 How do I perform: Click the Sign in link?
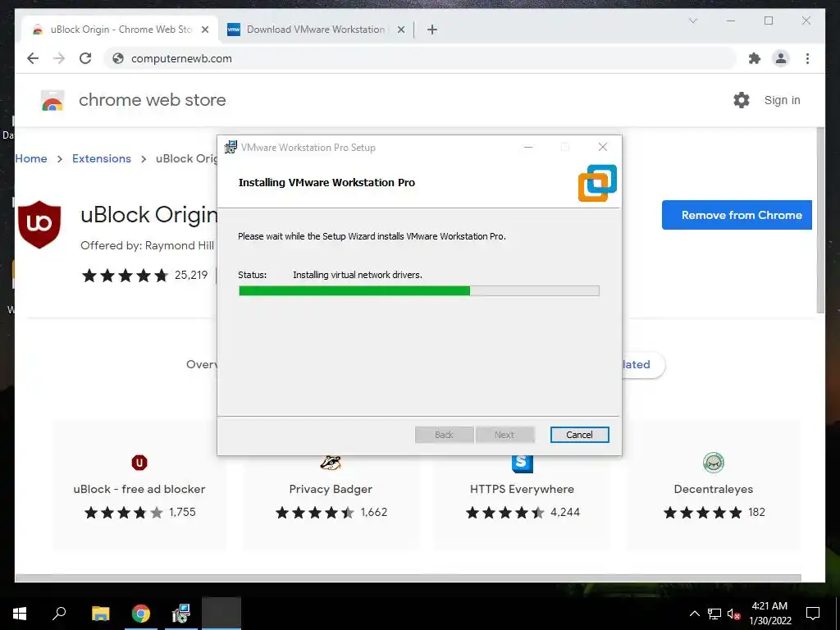782,100
